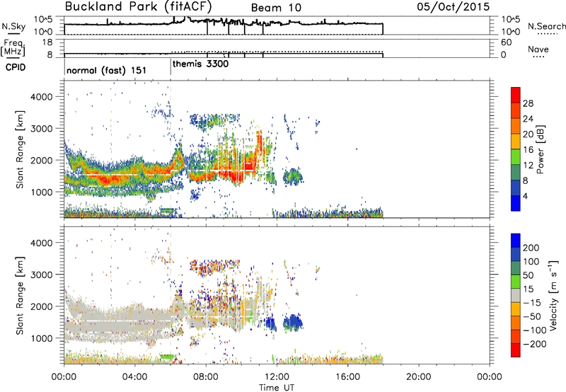Click the '4000' tick on the power panel axis
566x392 pixels.
click(41, 97)
